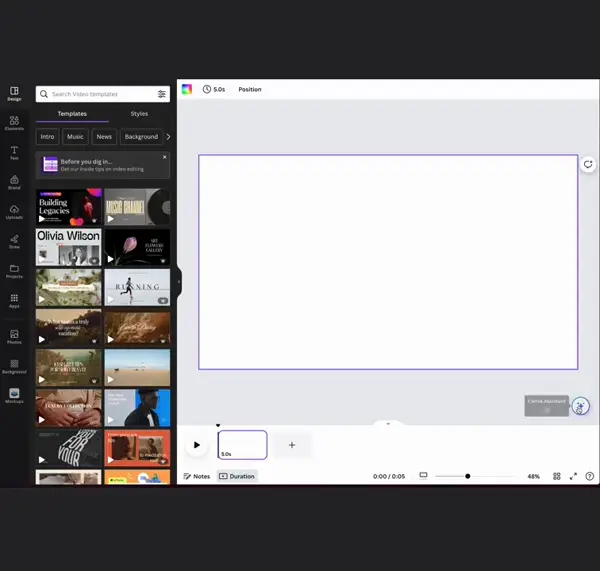
Task: Expand category chips with right arrow
Action: point(168,136)
